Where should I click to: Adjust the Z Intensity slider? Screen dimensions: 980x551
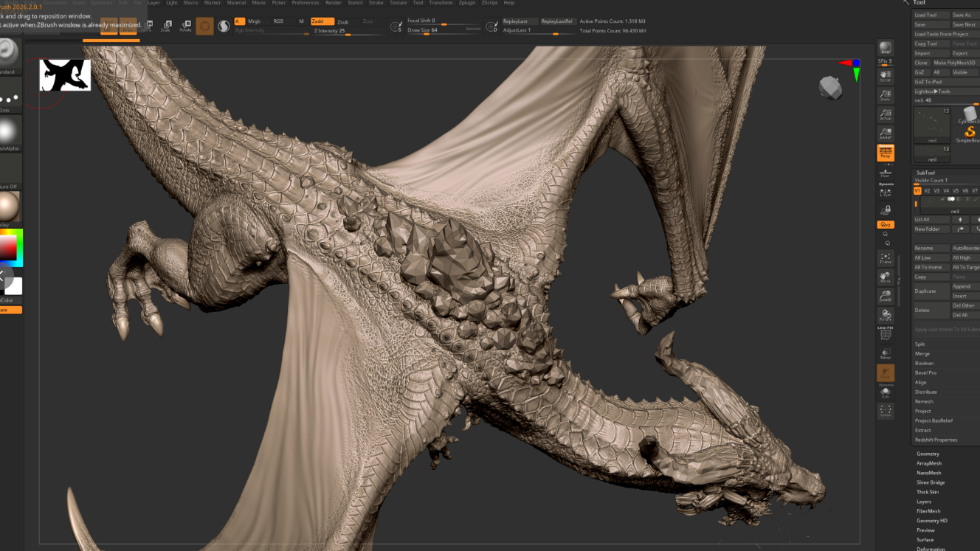349,31
